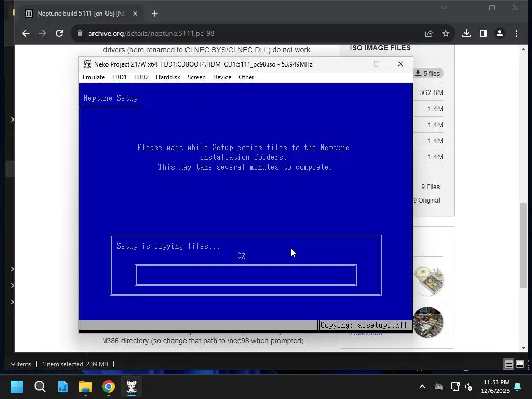The height and width of the screenshot is (399, 532).
Task: Click the cloud sync tray icon
Action: click(x=439, y=387)
